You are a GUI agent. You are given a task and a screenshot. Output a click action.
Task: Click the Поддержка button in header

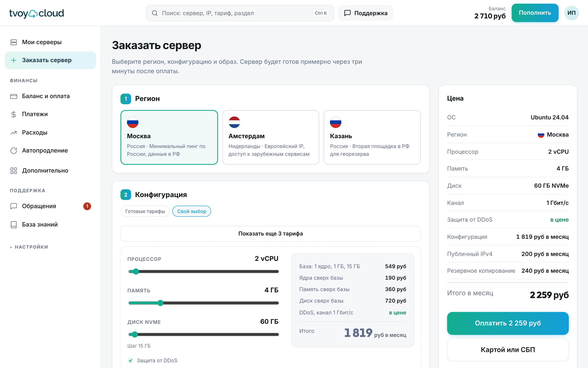click(x=365, y=13)
